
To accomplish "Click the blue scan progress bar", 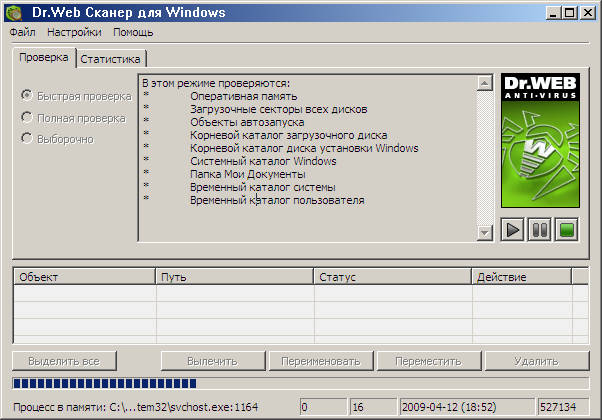I will pos(301,383).
